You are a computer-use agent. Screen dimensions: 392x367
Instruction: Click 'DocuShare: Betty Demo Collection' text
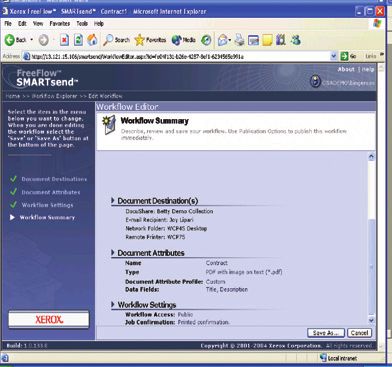tap(169, 211)
